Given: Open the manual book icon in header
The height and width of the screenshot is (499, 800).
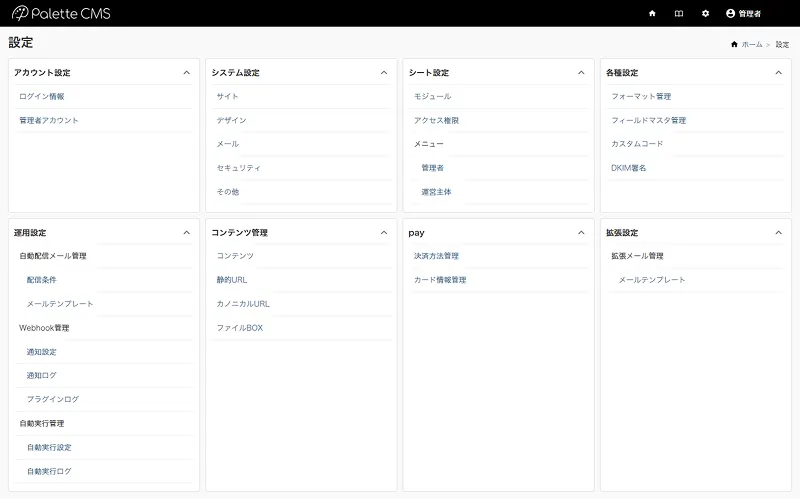Looking at the screenshot, I should click(x=679, y=14).
